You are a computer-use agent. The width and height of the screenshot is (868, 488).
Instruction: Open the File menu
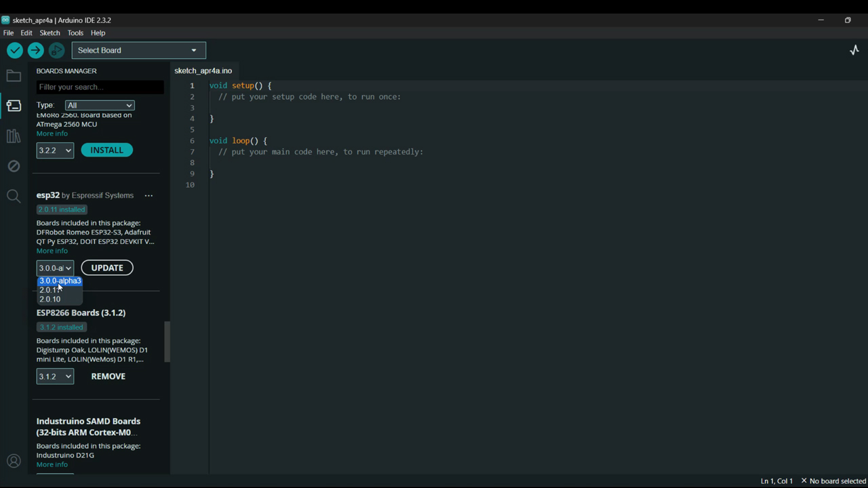coord(8,33)
